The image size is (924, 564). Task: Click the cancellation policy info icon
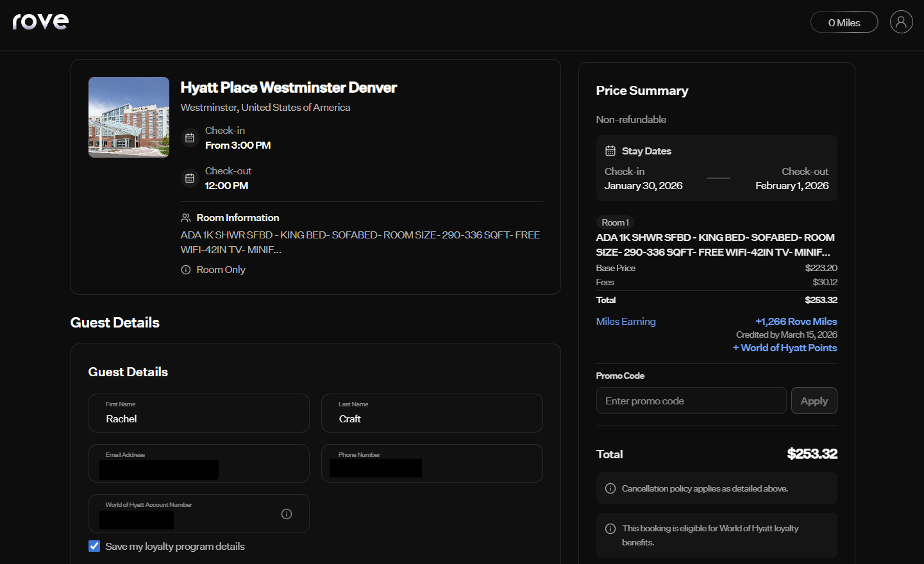click(x=610, y=488)
